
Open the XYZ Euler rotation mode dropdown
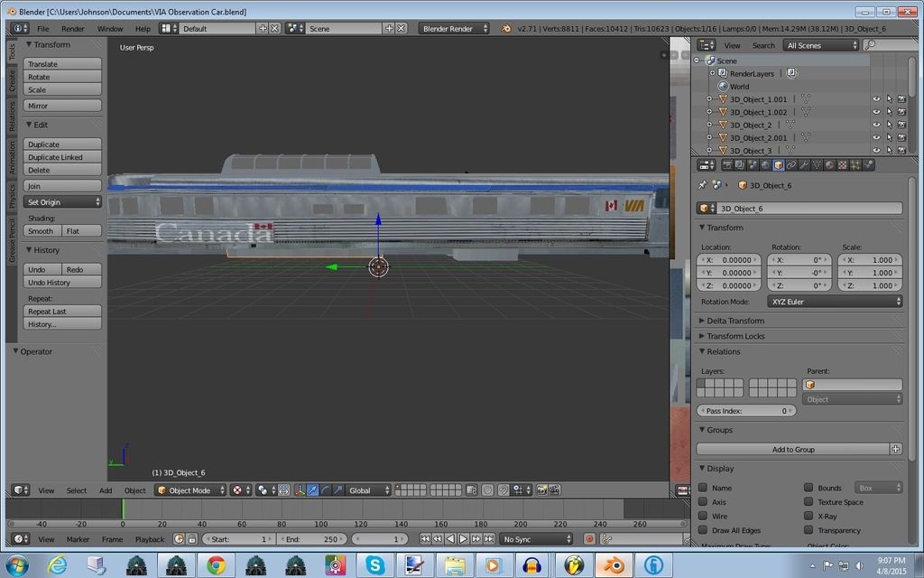point(835,302)
